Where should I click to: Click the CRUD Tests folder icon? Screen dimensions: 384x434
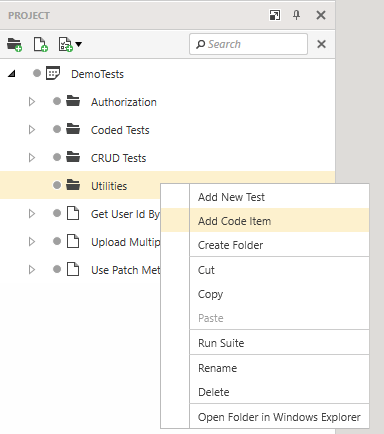pos(73,157)
